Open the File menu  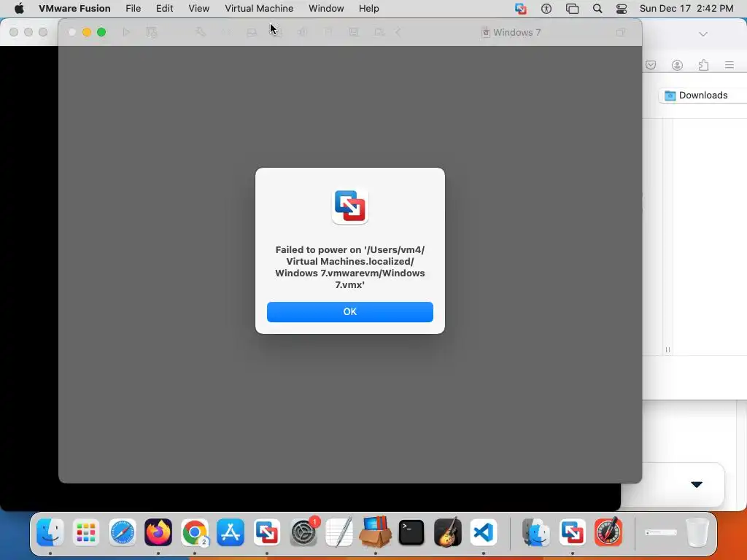click(x=133, y=9)
